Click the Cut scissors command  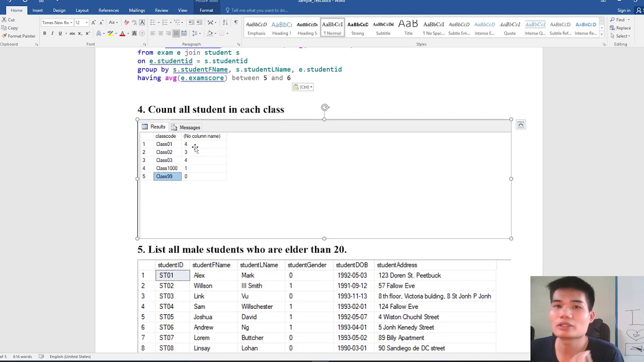coord(8,20)
